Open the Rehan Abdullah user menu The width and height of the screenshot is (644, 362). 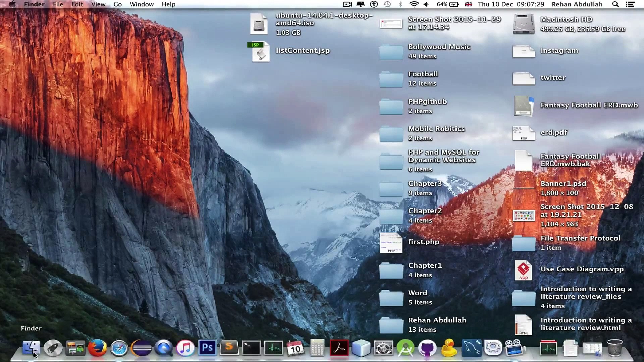577,4
